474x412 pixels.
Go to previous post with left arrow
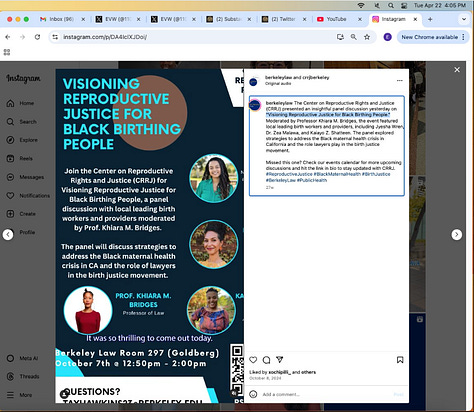[x=8, y=235]
